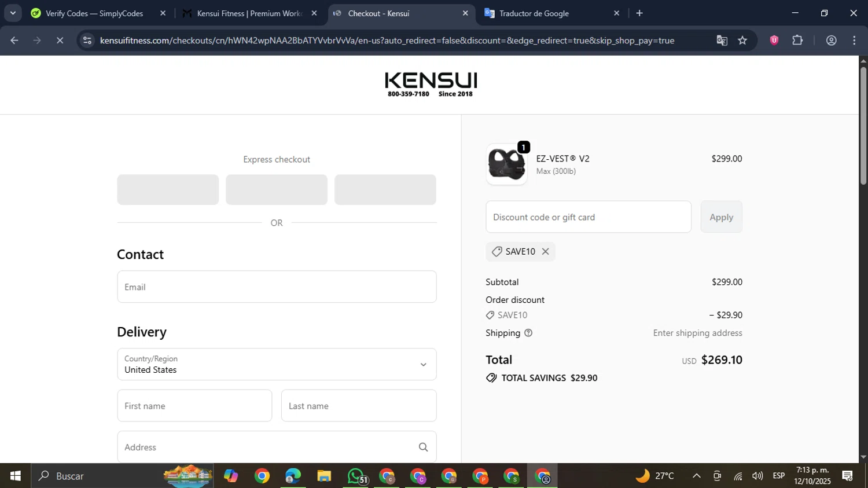Click the page vertical scrollbar thumb

coord(863,125)
